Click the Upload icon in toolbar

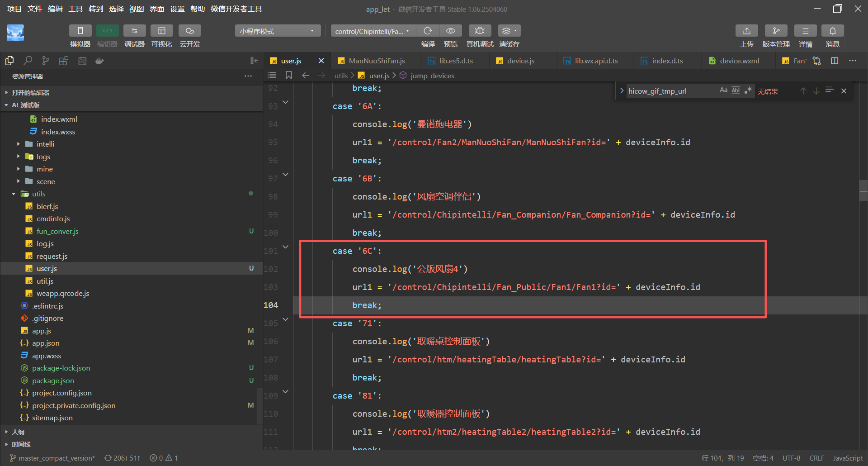pos(746,31)
